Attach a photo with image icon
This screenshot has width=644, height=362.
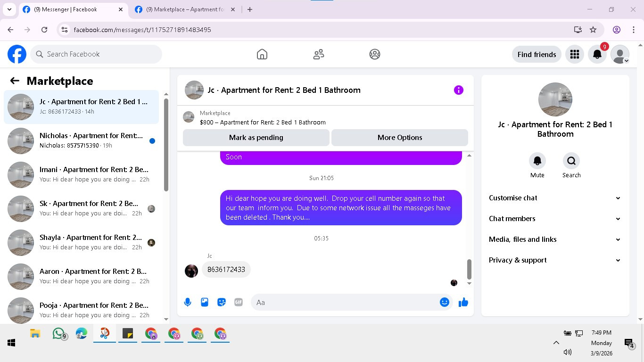pos(205,303)
